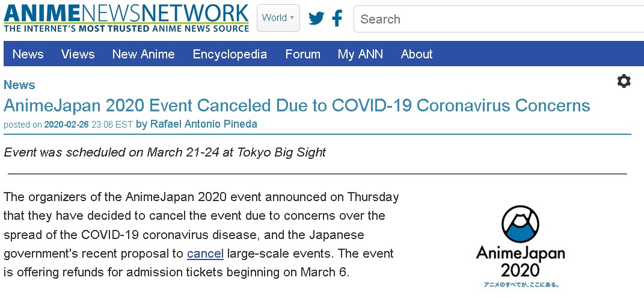Open the AnimeJapan 2020 article headline

tap(297, 106)
